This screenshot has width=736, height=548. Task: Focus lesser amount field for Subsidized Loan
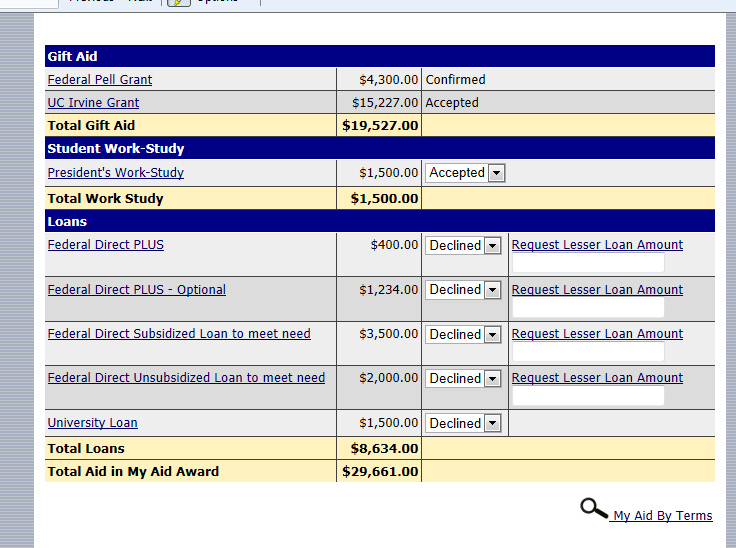pyautogui.click(x=588, y=351)
